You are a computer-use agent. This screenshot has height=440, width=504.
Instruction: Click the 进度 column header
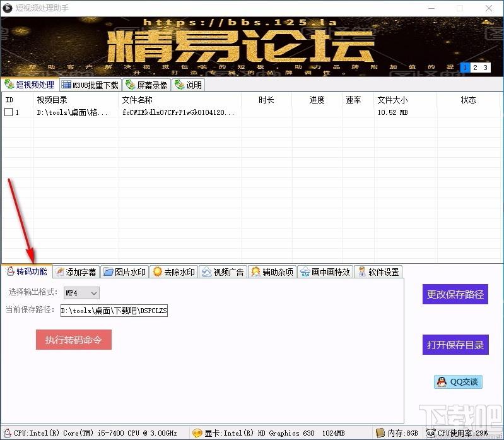tap(317, 100)
